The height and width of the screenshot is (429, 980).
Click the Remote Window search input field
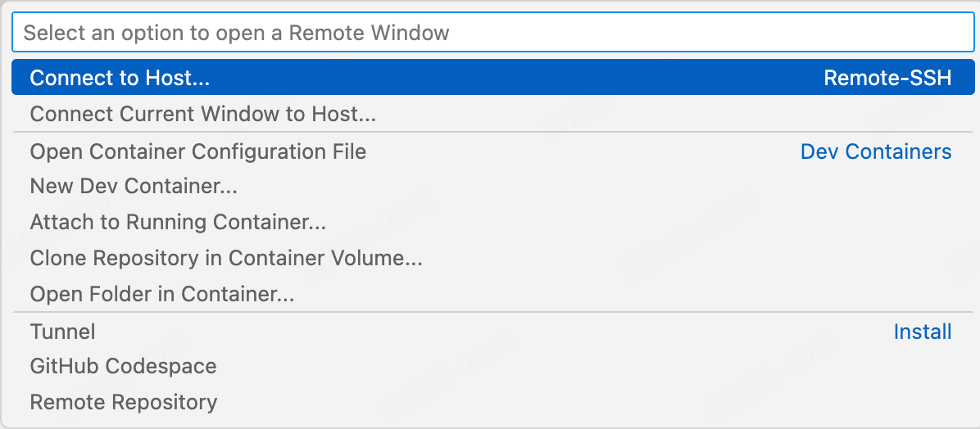coord(492,34)
